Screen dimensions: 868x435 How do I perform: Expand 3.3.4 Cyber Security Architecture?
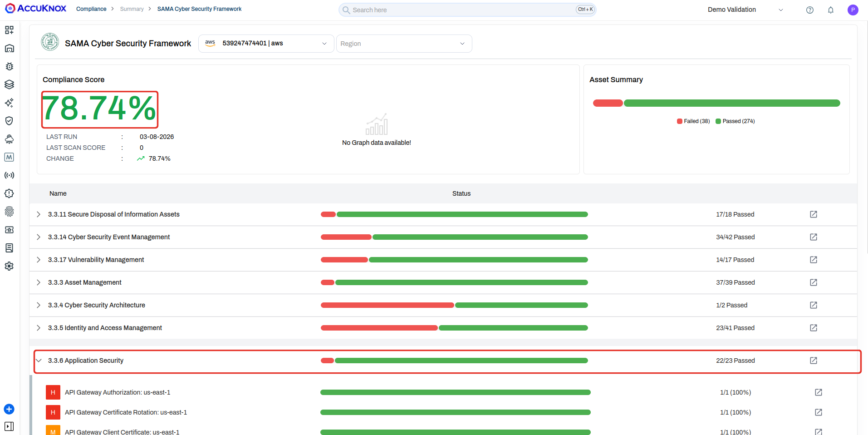(39, 305)
